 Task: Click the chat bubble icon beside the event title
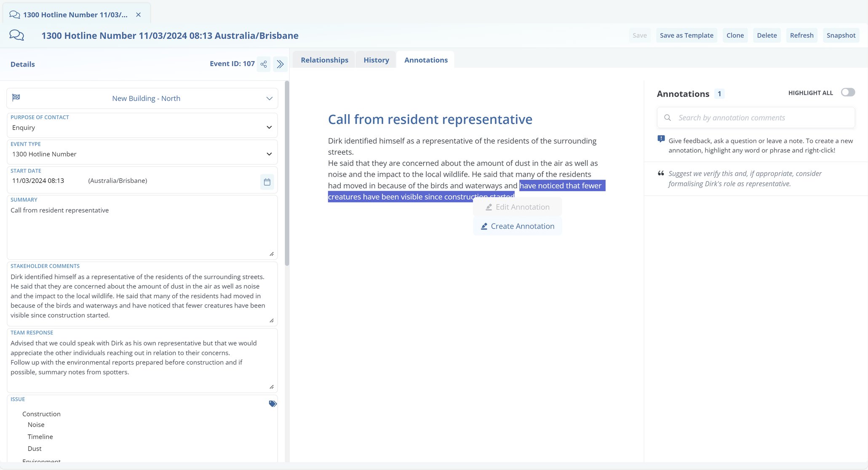point(17,35)
